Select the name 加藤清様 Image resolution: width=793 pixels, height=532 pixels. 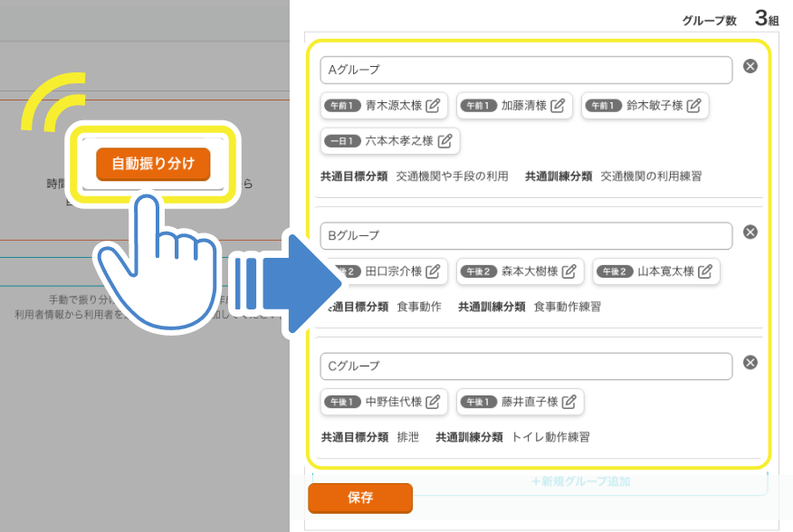pyautogui.click(x=524, y=105)
